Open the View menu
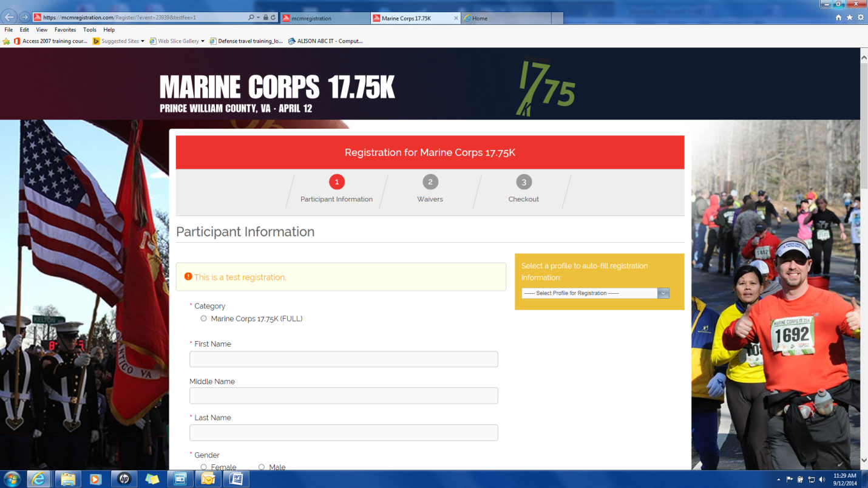Image resolution: width=868 pixels, height=488 pixels. [42, 30]
